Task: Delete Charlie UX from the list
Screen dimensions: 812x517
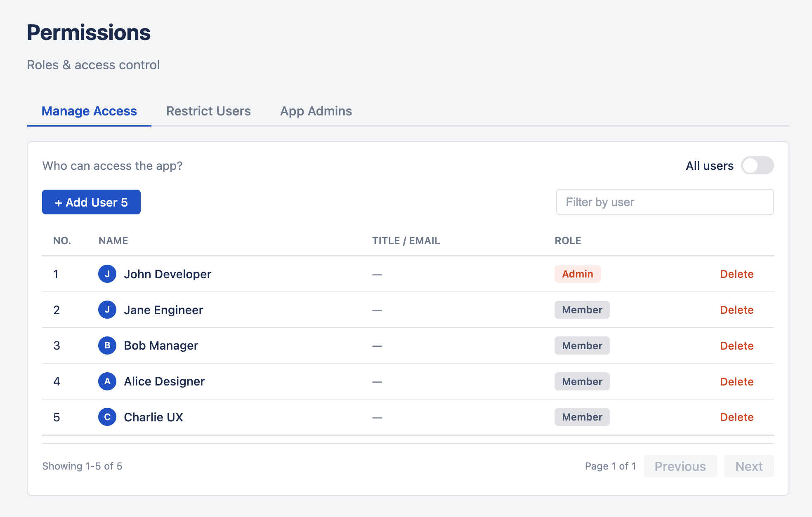Action: (737, 417)
